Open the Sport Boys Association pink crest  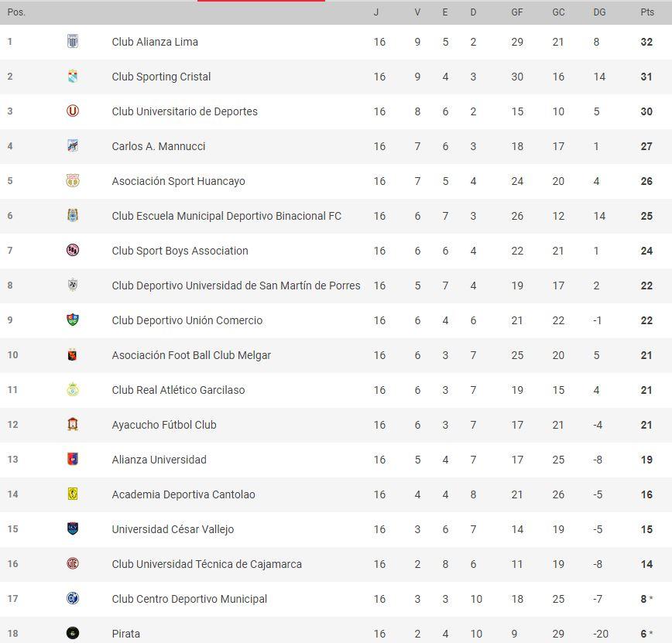tap(73, 250)
